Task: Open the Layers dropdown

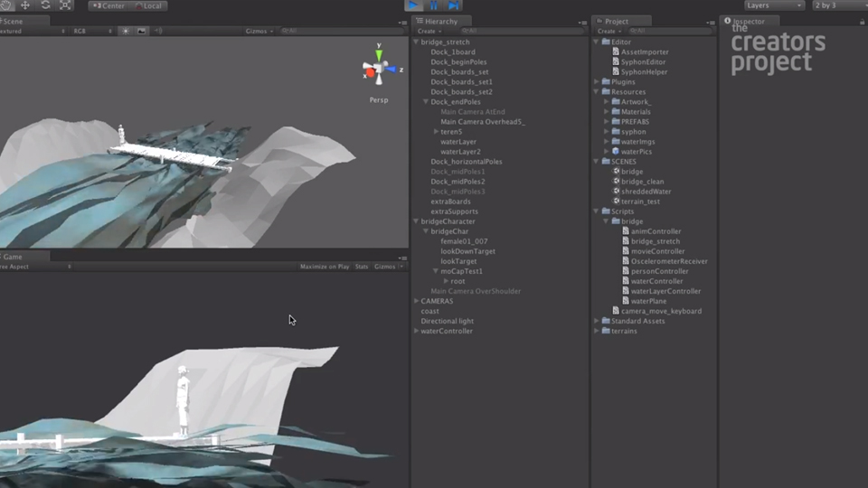Action: point(774,5)
